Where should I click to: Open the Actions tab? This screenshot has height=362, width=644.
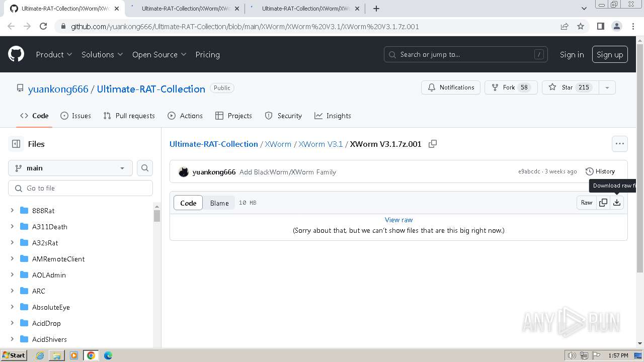[x=185, y=116]
